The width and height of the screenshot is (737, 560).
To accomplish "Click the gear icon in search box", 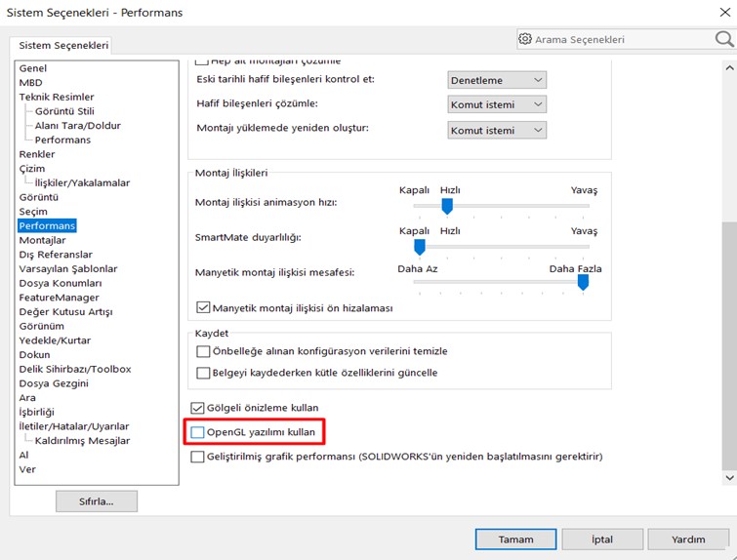I will tap(525, 39).
